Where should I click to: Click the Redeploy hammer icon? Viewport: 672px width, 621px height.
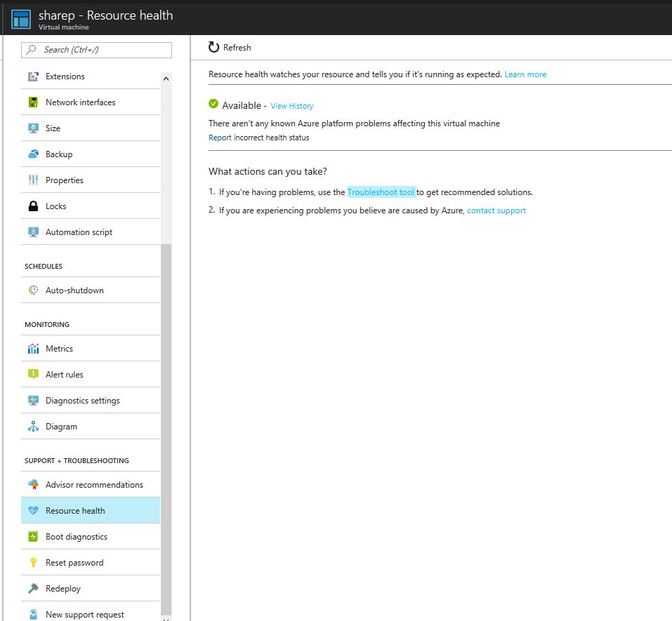point(33,589)
